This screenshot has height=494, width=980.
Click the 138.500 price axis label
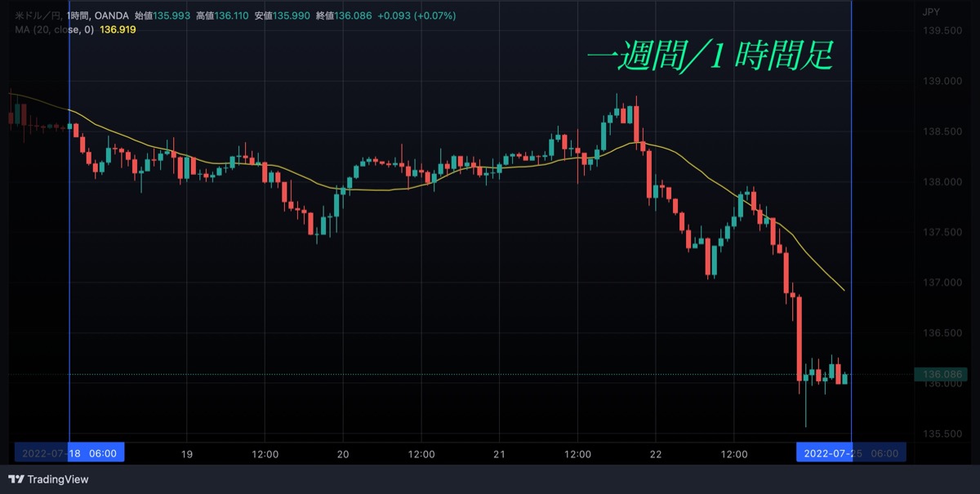click(942, 131)
